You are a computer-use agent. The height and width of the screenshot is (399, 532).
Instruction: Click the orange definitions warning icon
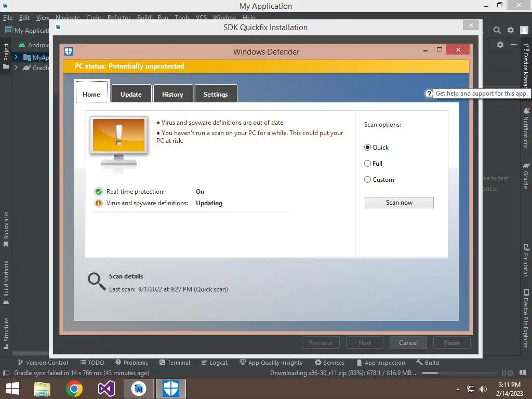[98, 203]
